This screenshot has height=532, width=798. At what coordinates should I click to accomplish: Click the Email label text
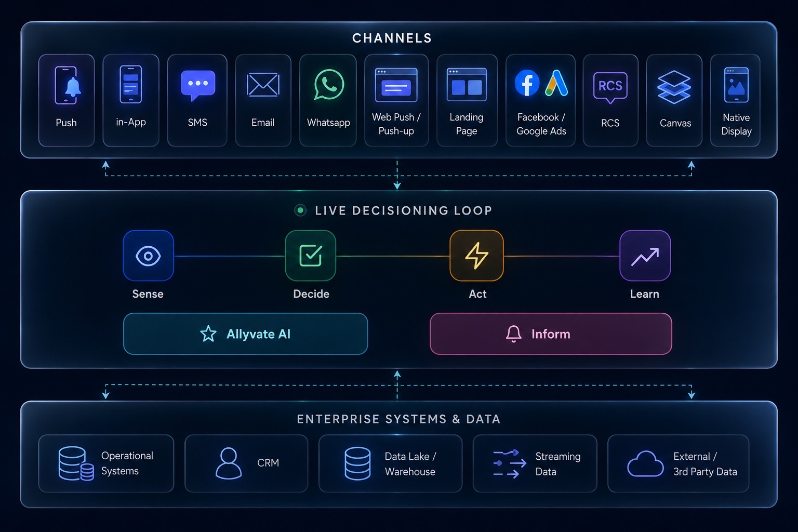pos(263,123)
